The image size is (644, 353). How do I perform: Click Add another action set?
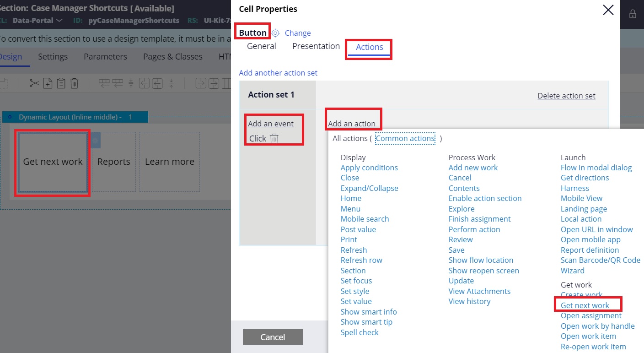(278, 73)
